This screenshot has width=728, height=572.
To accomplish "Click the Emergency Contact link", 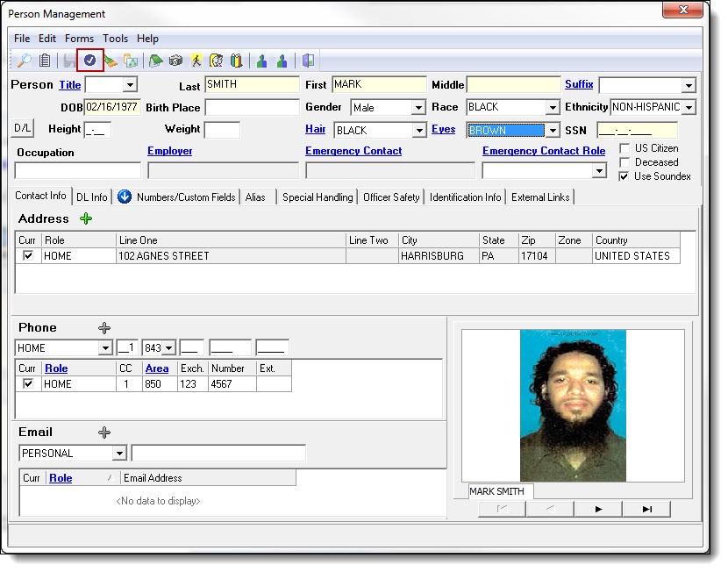I will click(x=353, y=151).
